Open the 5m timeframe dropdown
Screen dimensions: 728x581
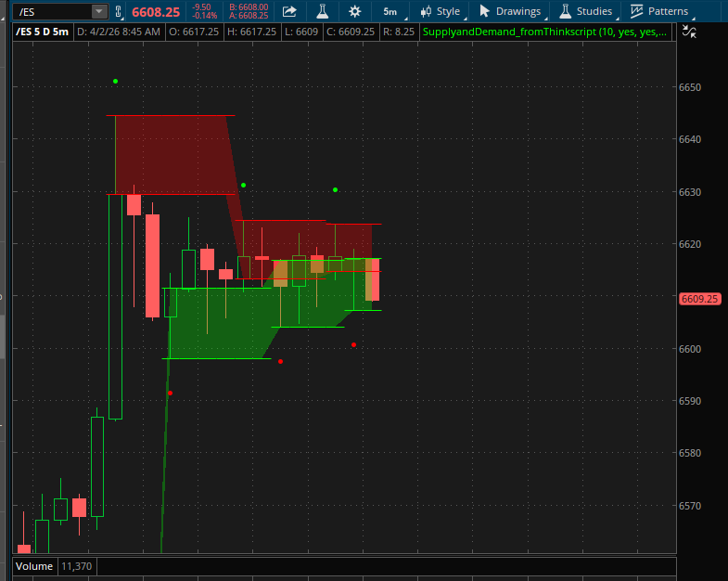pos(390,11)
